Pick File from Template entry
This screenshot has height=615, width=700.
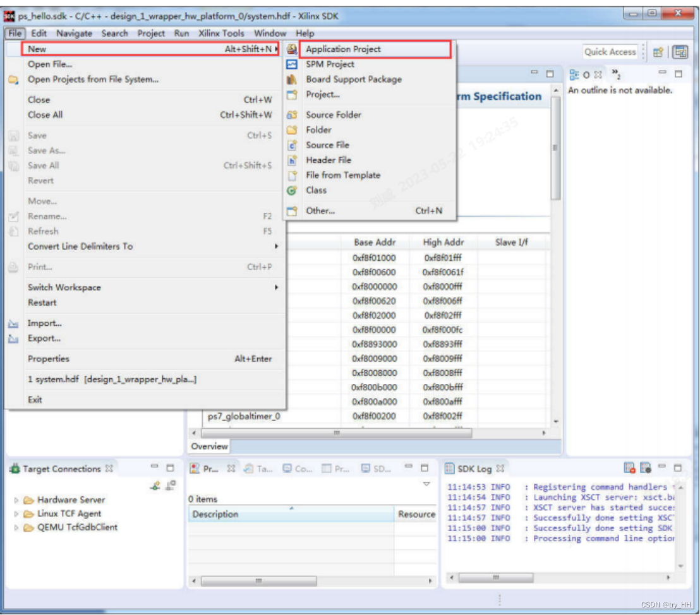[343, 176]
